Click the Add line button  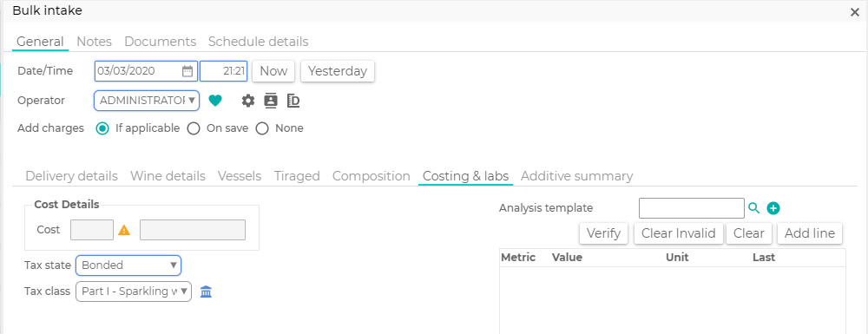(x=810, y=233)
